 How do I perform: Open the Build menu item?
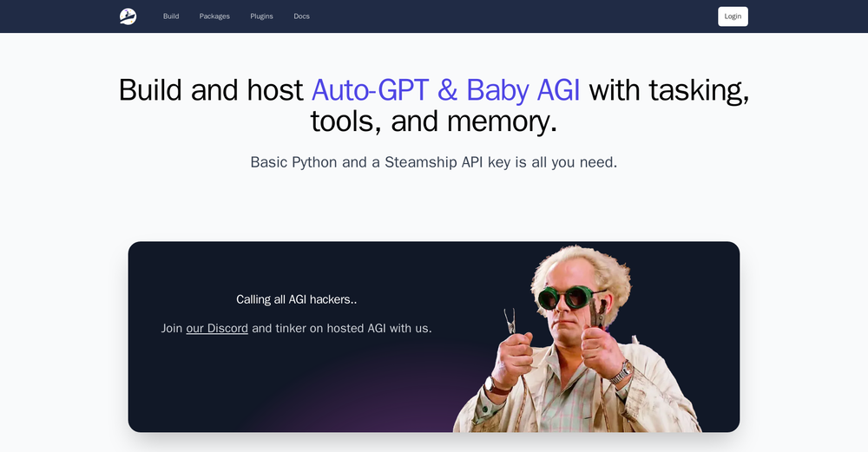coord(171,16)
